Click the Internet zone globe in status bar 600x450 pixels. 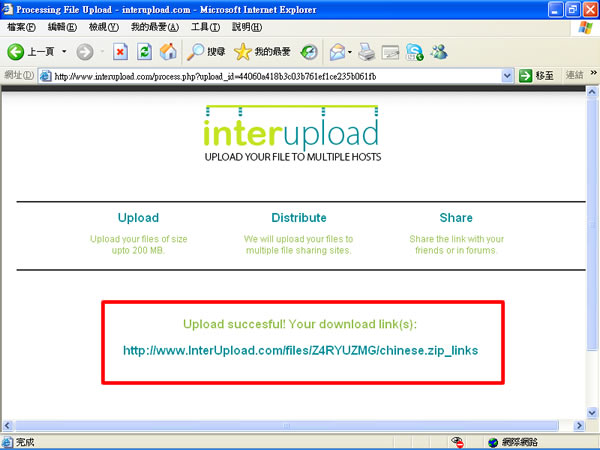click(x=493, y=442)
